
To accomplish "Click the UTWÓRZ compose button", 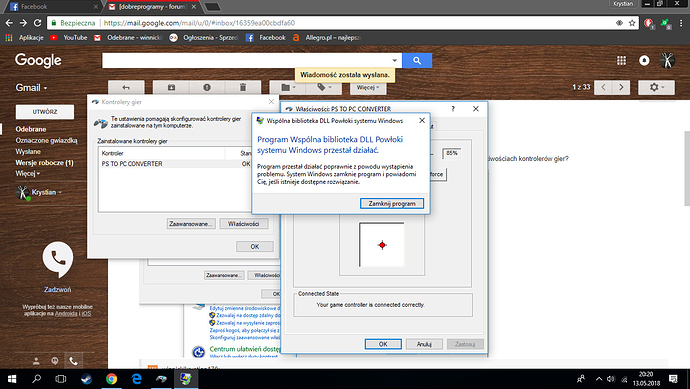I will click(45, 112).
